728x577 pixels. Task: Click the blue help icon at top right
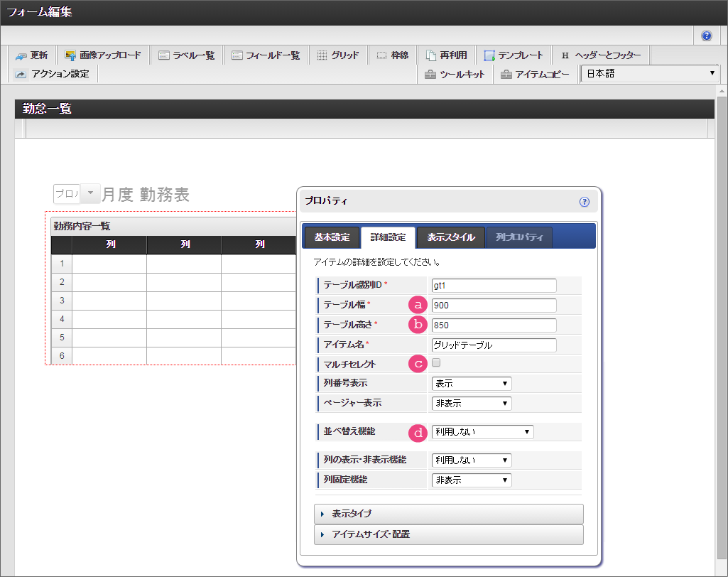click(707, 36)
